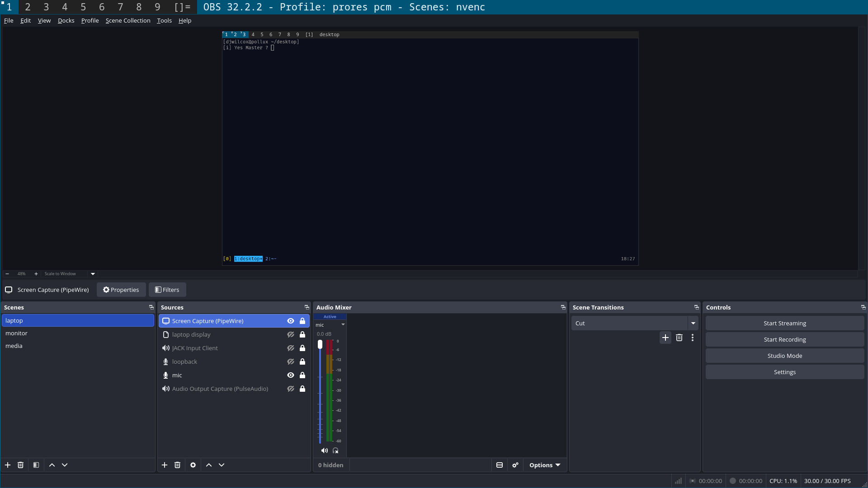The width and height of the screenshot is (868, 488).
Task: Hide Screen Capture (PipeWire) source visibility
Action: point(291,321)
